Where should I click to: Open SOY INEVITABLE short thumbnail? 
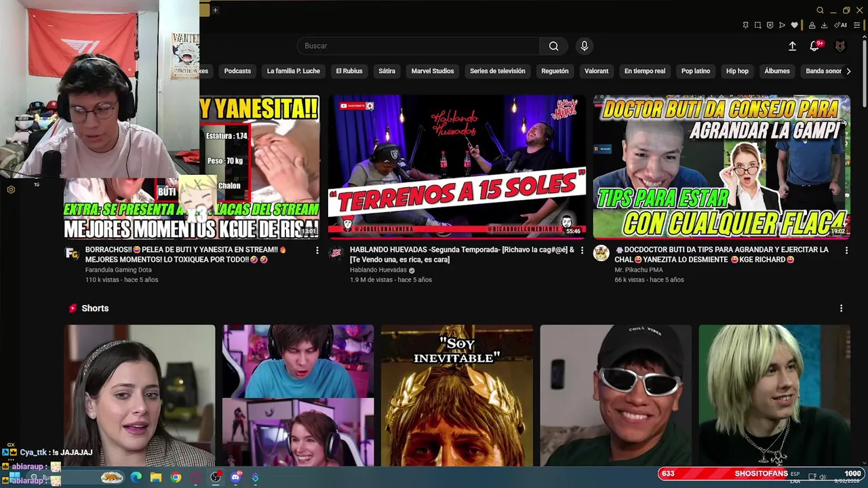457,395
